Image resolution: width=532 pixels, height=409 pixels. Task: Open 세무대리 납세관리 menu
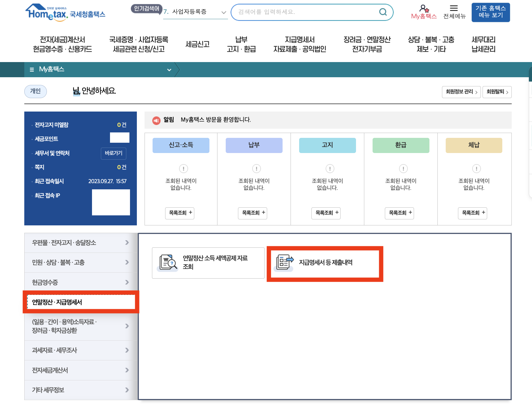pyautogui.click(x=483, y=44)
